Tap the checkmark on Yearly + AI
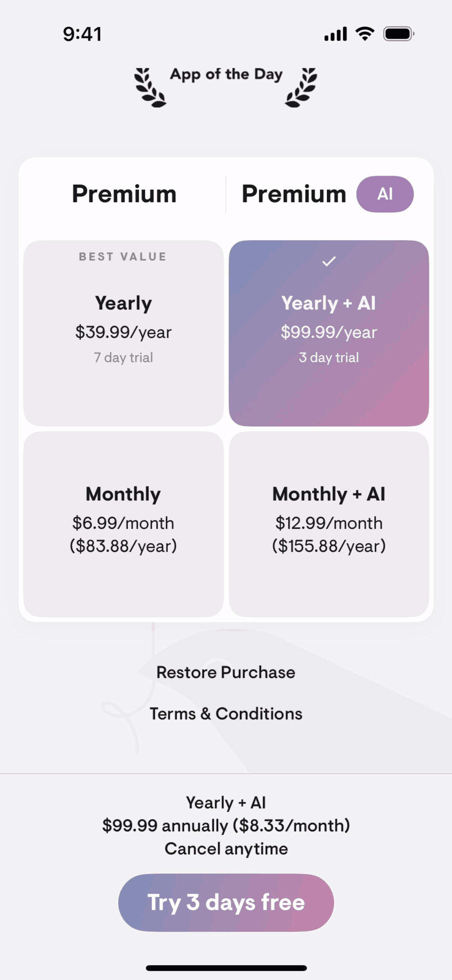The height and width of the screenshot is (980, 452). pyautogui.click(x=329, y=261)
